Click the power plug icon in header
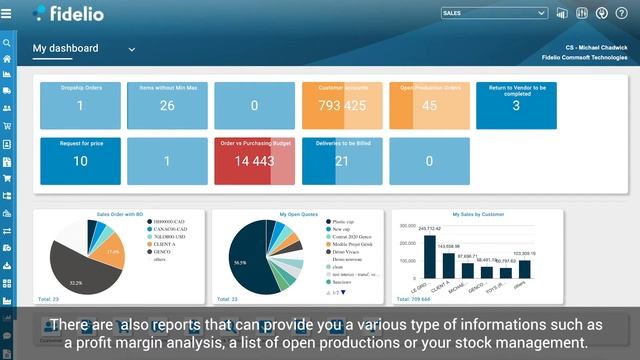 [602, 13]
